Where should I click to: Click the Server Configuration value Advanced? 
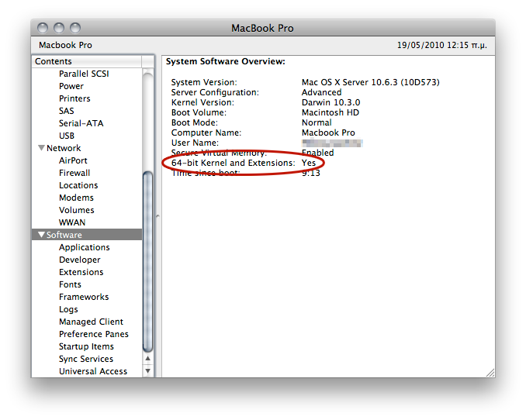(x=321, y=92)
